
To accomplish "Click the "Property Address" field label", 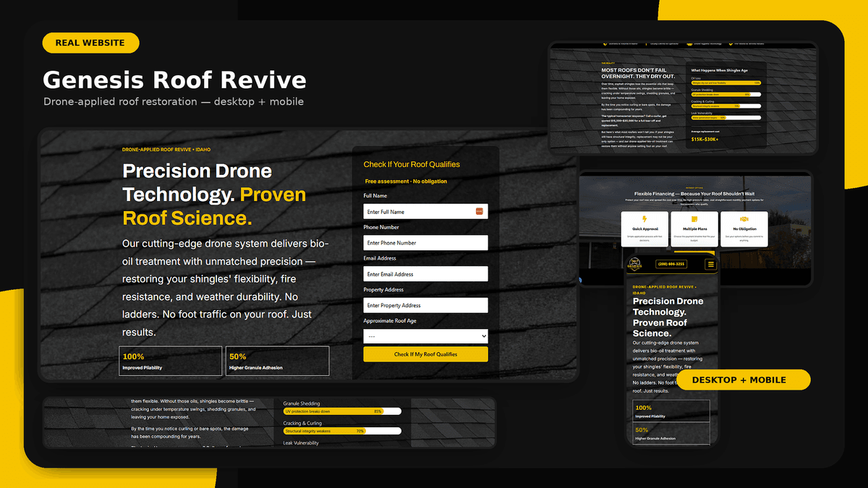I will click(383, 289).
